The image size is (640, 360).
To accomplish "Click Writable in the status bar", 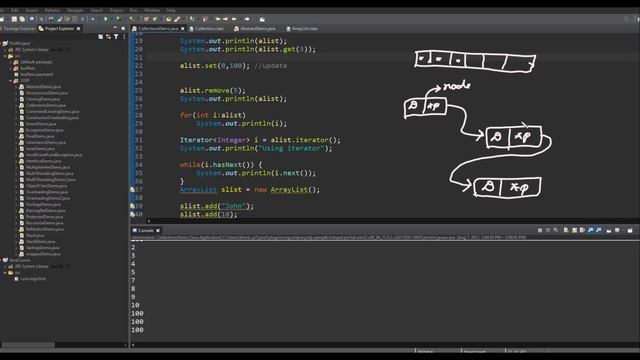I will (425, 351).
